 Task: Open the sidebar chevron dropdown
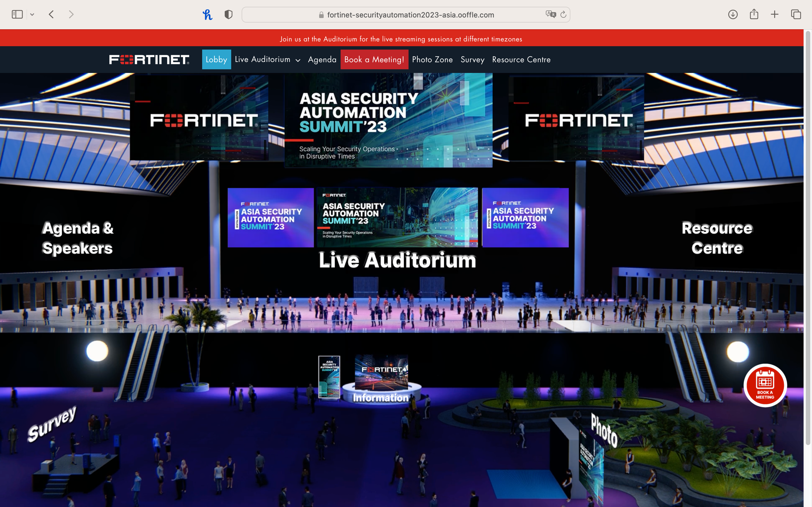tap(32, 14)
